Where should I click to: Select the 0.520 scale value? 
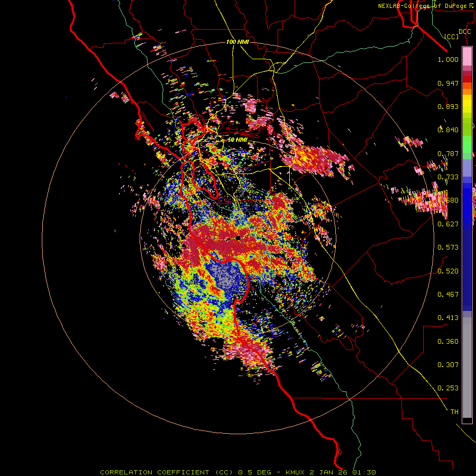[448, 271]
